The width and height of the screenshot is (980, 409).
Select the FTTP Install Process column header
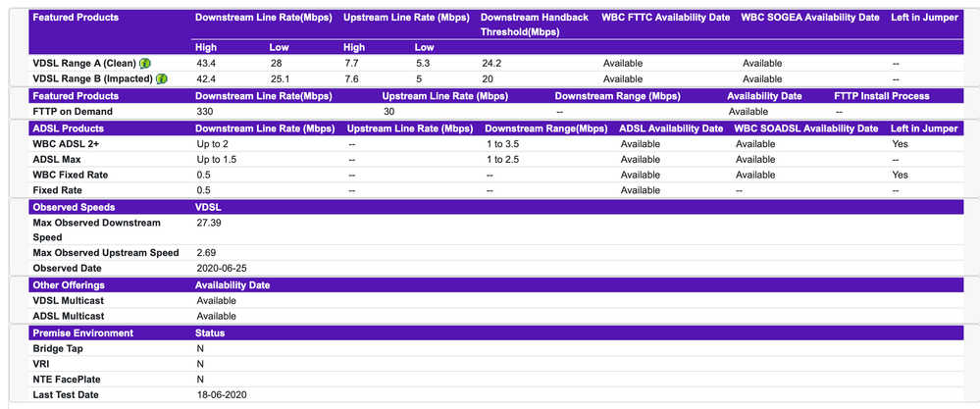click(881, 96)
